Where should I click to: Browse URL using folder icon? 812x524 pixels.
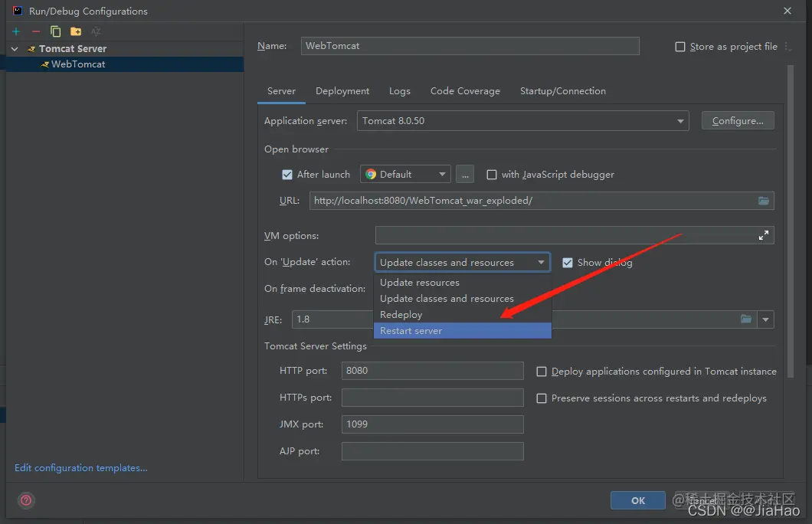pos(763,201)
